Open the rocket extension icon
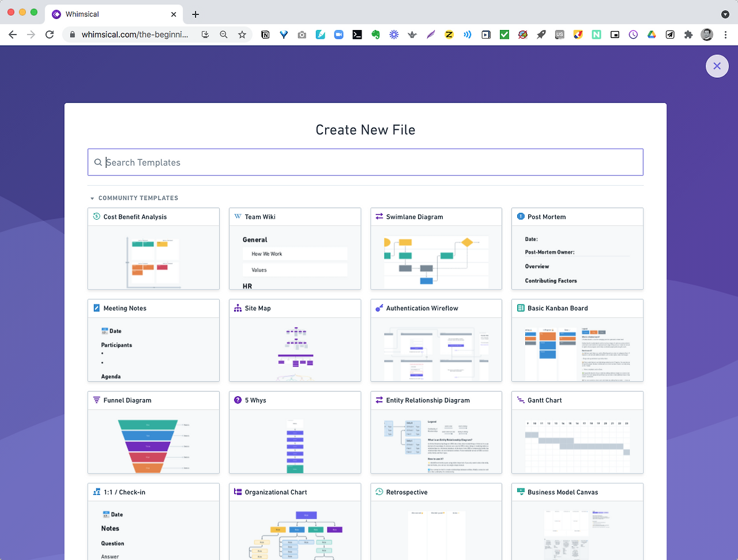 tap(541, 35)
